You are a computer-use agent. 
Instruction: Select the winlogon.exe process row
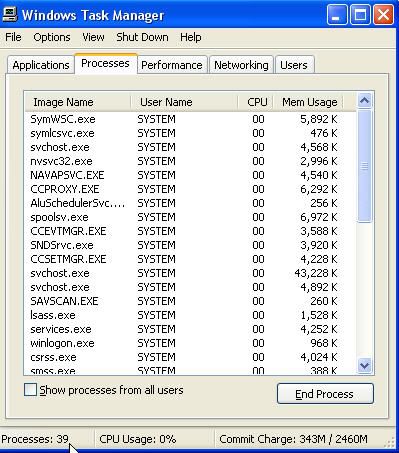[x=190, y=343]
